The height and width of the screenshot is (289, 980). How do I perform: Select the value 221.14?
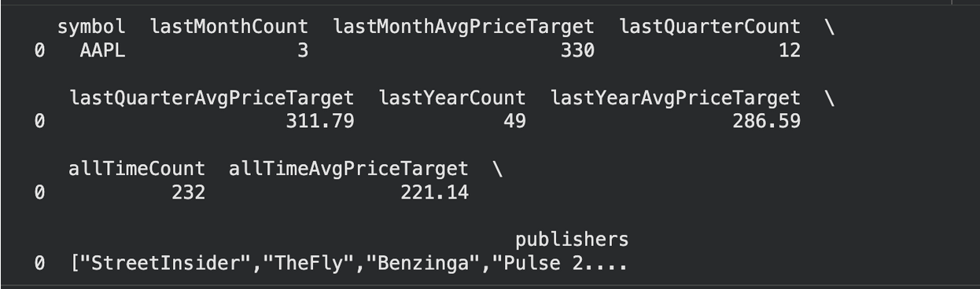435,192
